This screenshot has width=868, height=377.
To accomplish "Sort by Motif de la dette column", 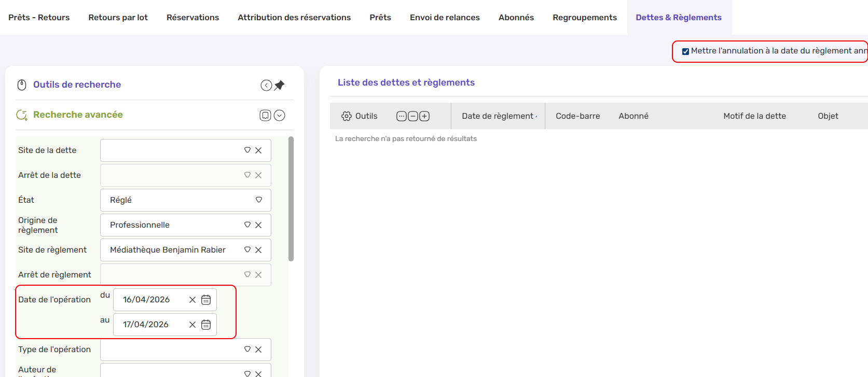I will (x=755, y=116).
